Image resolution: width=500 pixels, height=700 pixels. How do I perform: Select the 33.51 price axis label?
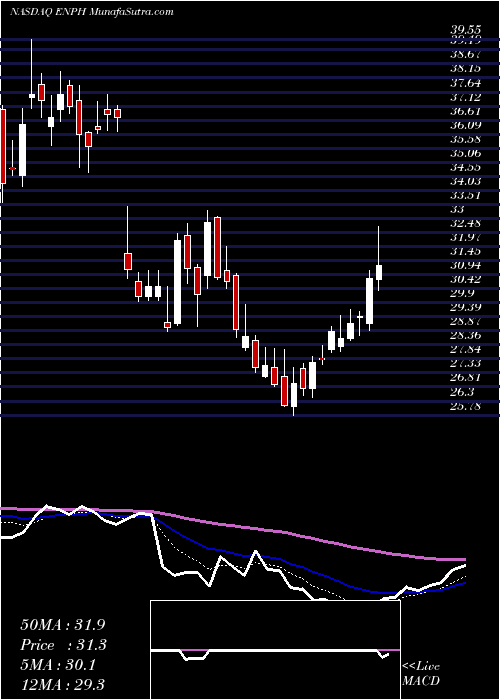coord(465,195)
